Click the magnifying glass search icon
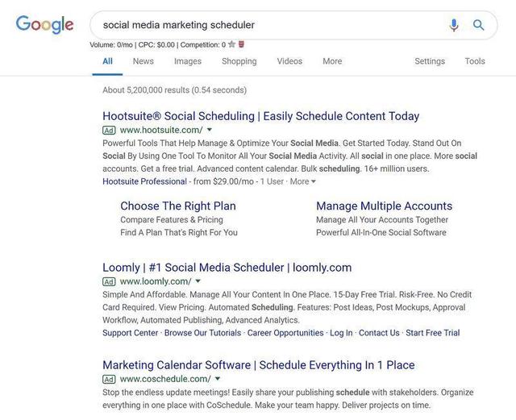 (x=478, y=25)
